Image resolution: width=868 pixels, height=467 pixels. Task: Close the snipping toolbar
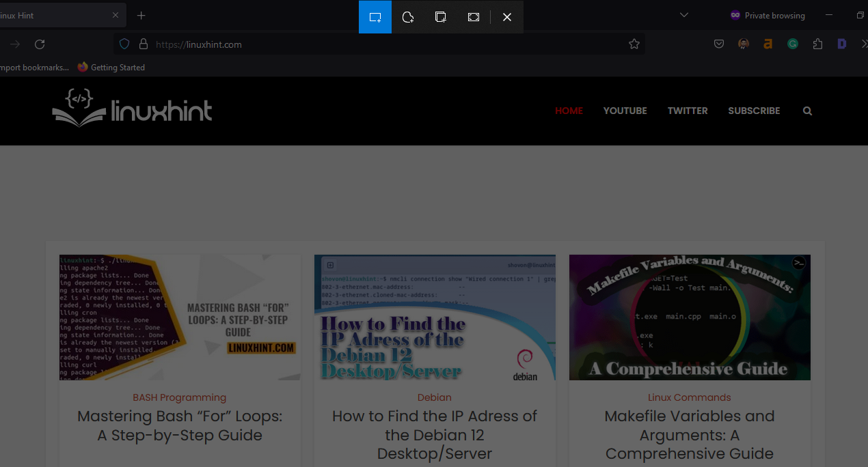(x=506, y=17)
